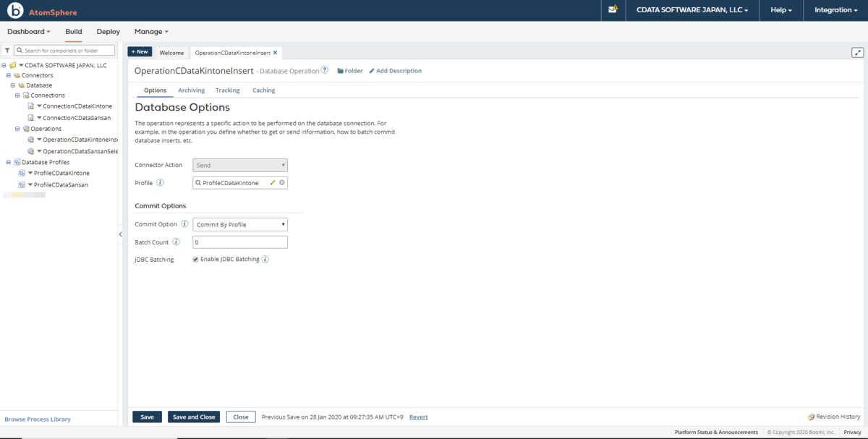This screenshot has width=868, height=439.
Task: Open the Help dropdown menu
Action: pyautogui.click(x=781, y=10)
